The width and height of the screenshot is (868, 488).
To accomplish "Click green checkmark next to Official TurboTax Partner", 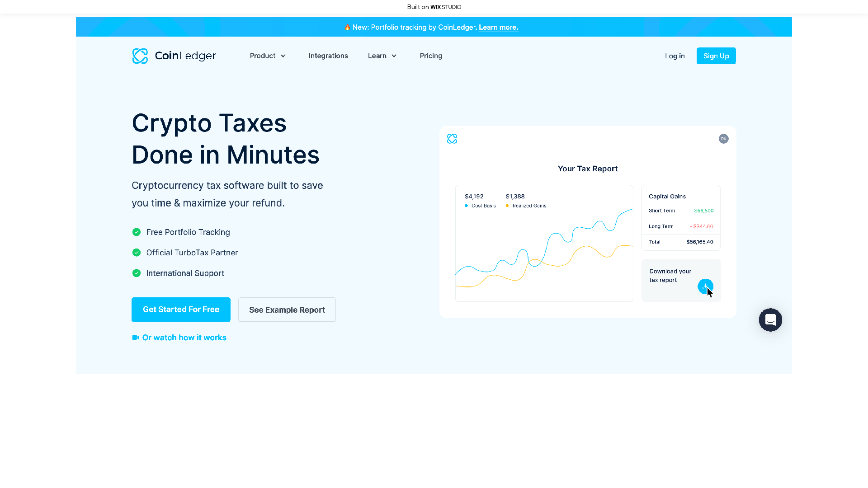I will click(x=137, y=253).
